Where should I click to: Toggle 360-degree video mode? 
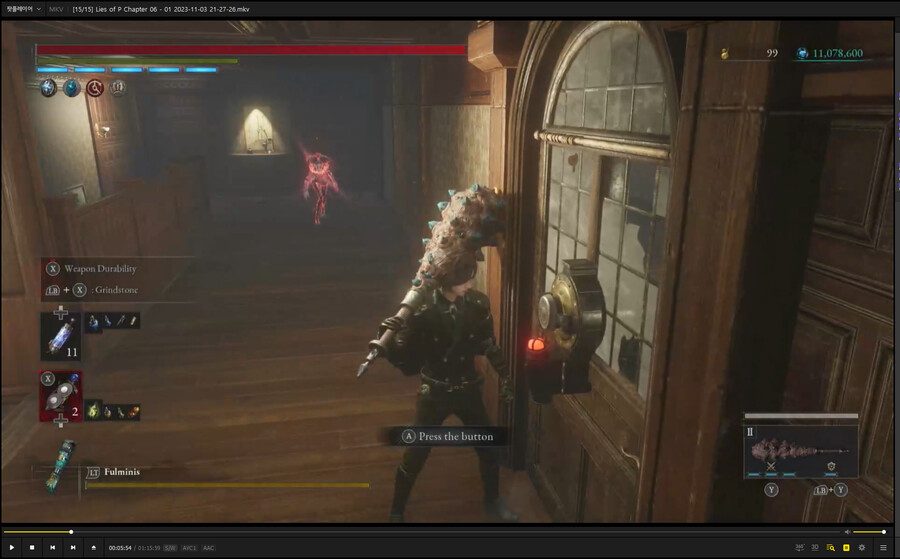pyautogui.click(x=799, y=548)
